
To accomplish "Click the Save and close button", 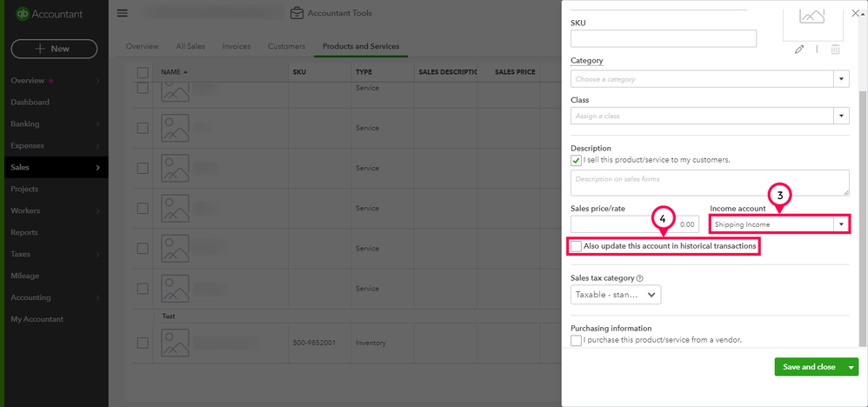I will pyautogui.click(x=809, y=367).
